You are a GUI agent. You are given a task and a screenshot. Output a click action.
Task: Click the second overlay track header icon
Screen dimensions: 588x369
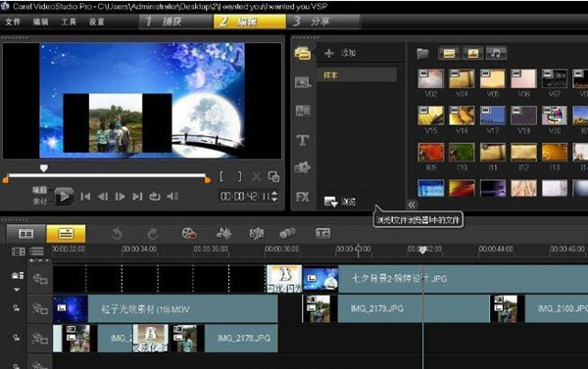pyautogui.click(x=40, y=339)
